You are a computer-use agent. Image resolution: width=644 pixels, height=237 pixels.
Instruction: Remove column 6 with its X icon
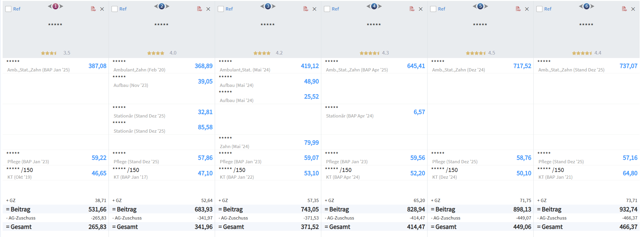pos(633,9)
